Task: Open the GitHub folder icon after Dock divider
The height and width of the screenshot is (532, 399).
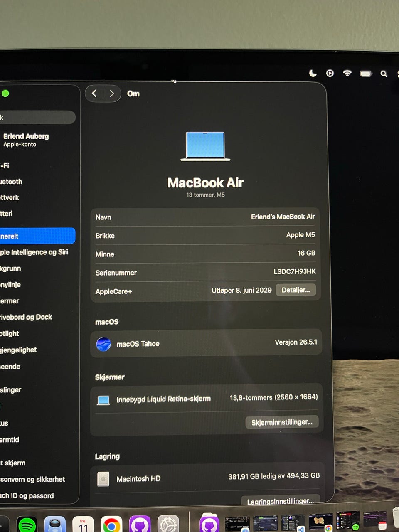Action: (x=209, y=524)
